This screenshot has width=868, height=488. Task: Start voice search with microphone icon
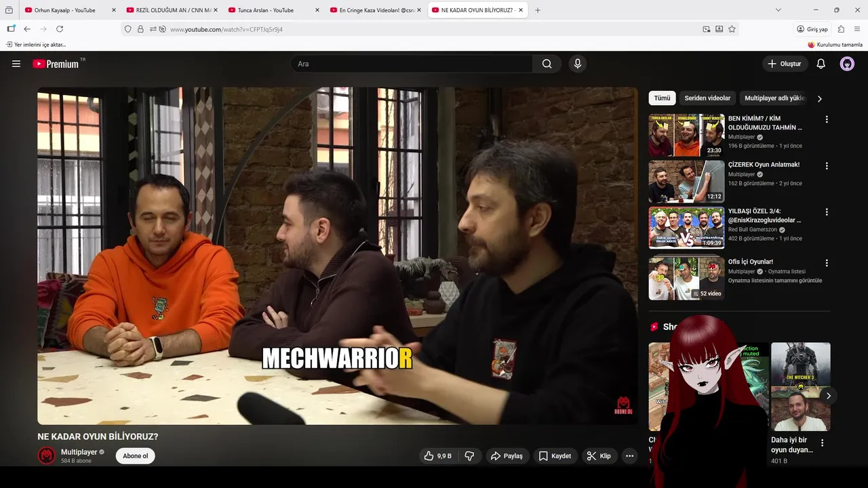tap(578, 64)
